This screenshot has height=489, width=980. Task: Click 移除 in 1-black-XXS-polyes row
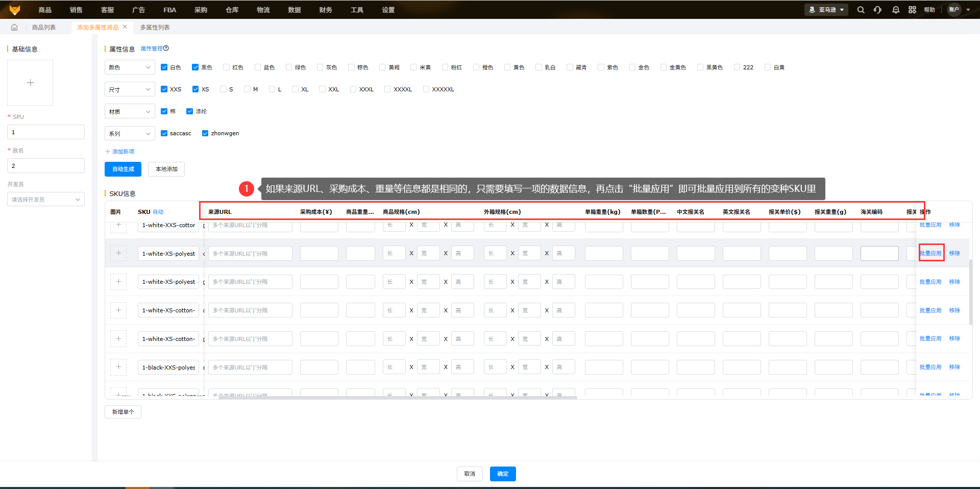[x=954, y=367]
